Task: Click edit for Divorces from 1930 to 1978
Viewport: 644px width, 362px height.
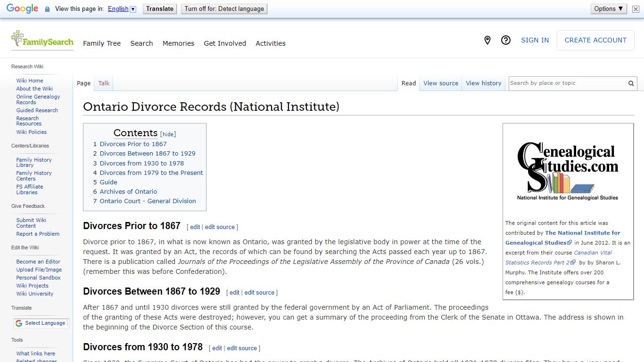Action: click(x=217, y=348)
